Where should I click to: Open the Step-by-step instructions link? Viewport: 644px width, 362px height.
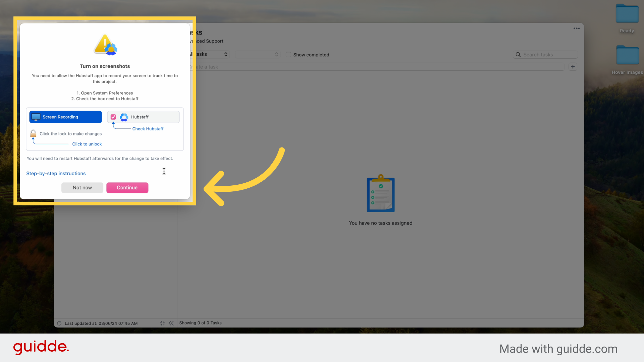[56, 174]
